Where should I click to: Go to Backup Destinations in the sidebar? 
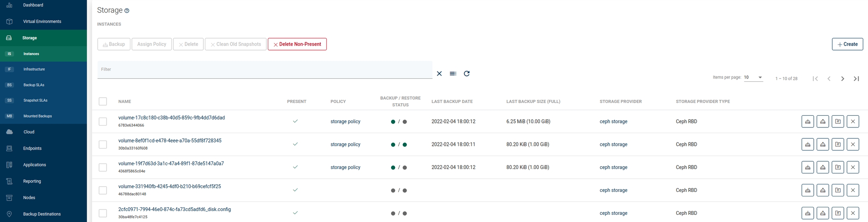pyautogui.click(x=42, y=214)
